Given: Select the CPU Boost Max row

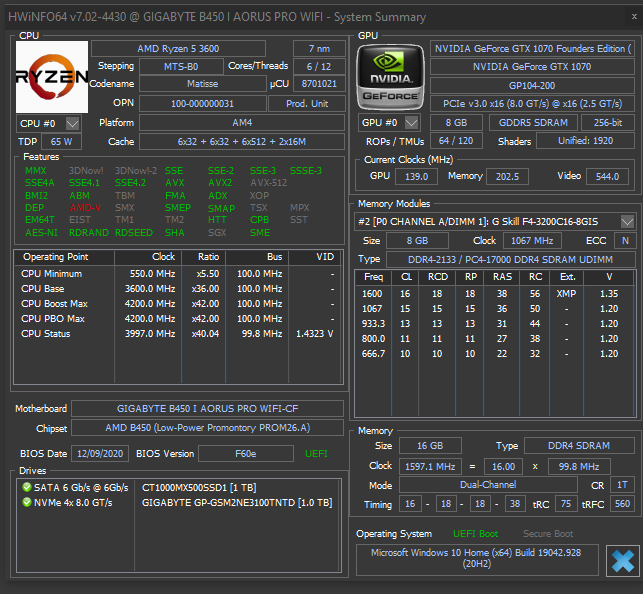Looking at the screenshot, I should tap(178, 304).
